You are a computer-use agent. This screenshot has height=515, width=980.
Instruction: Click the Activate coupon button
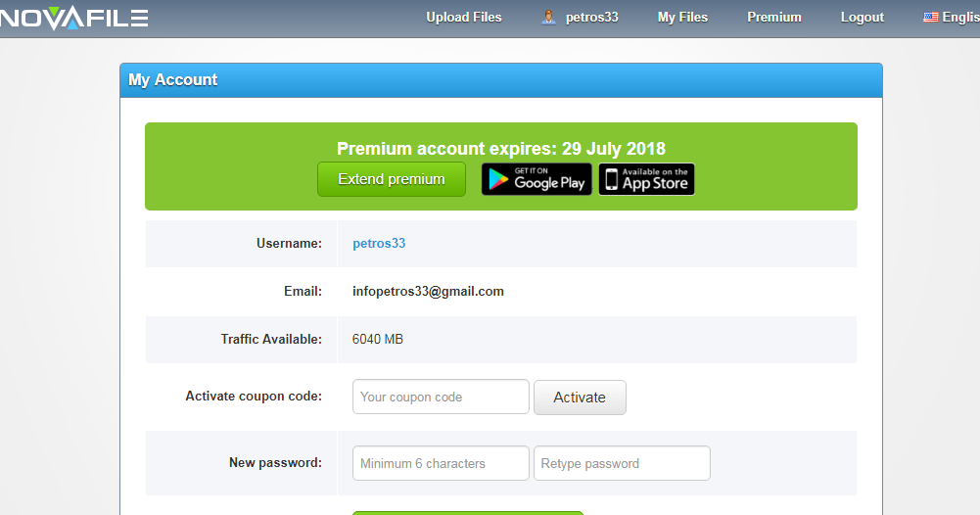pyautogui.click(x=580, y=398)
